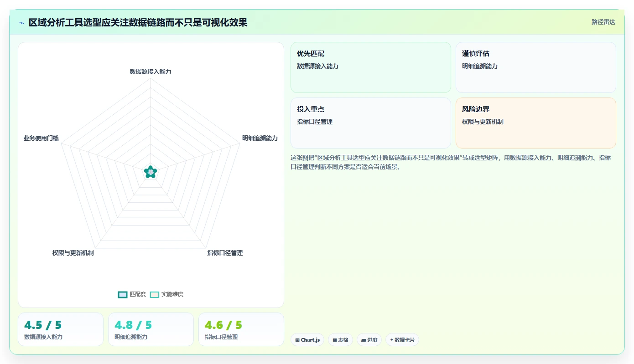Image resolution: width=634 pixels, height=364 pixels.
Task: Click the 4.8 / 5 score card
Action: coord(151,329)
